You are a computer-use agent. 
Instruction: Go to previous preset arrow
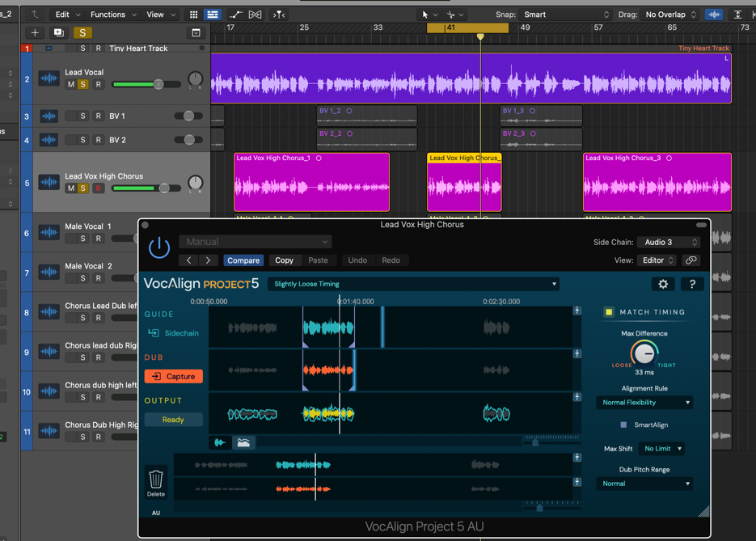(189, 260)
